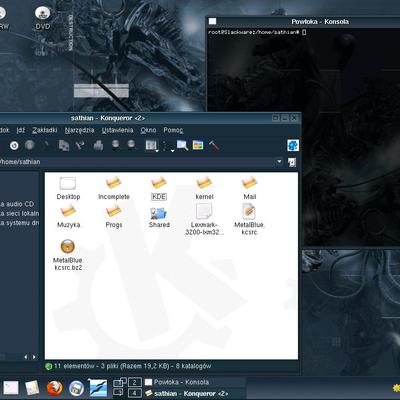Click the colorful image gallery icon
This screenshot has width=400, height=400.
[198, 145]
